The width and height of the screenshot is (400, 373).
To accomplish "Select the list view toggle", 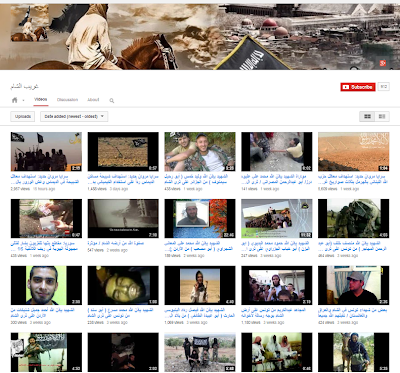I will 382,116.
